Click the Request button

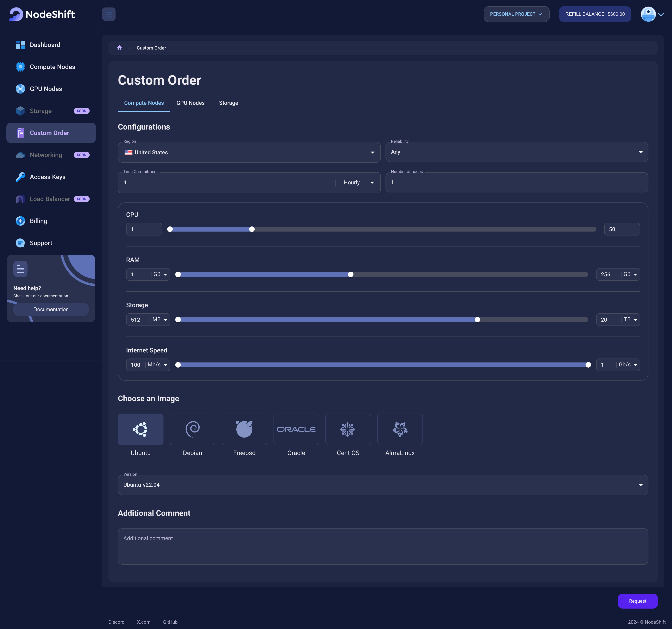[x=638, y=601]
